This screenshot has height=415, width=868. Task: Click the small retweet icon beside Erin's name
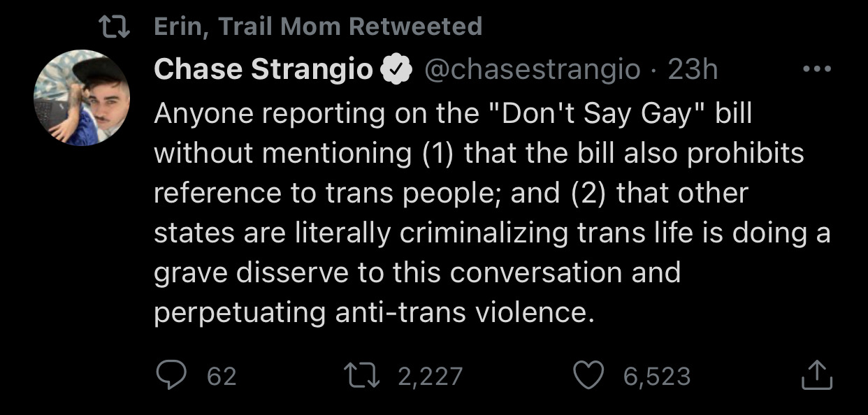tap(115, 27)
